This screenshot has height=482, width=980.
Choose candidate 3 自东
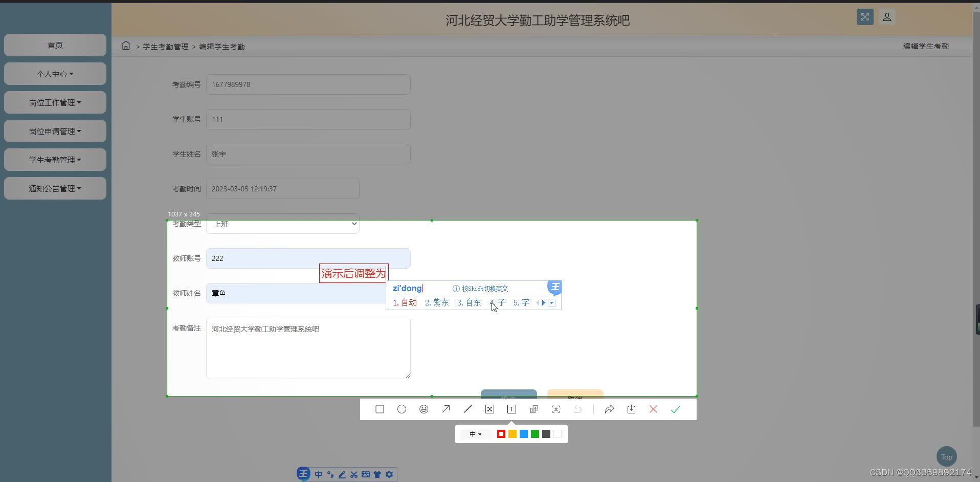[x=469, y=303]
